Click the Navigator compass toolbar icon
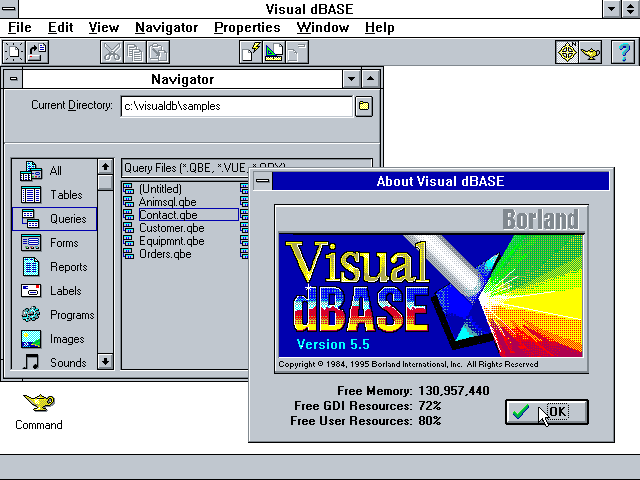Viewport: 640px width, 480px height. tap(567, 52)
